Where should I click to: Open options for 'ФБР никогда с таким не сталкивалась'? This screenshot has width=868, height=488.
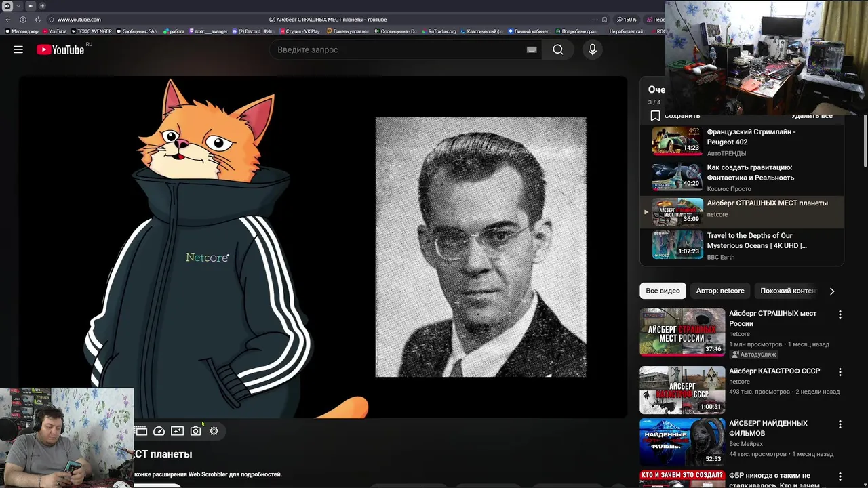[840, 476]
